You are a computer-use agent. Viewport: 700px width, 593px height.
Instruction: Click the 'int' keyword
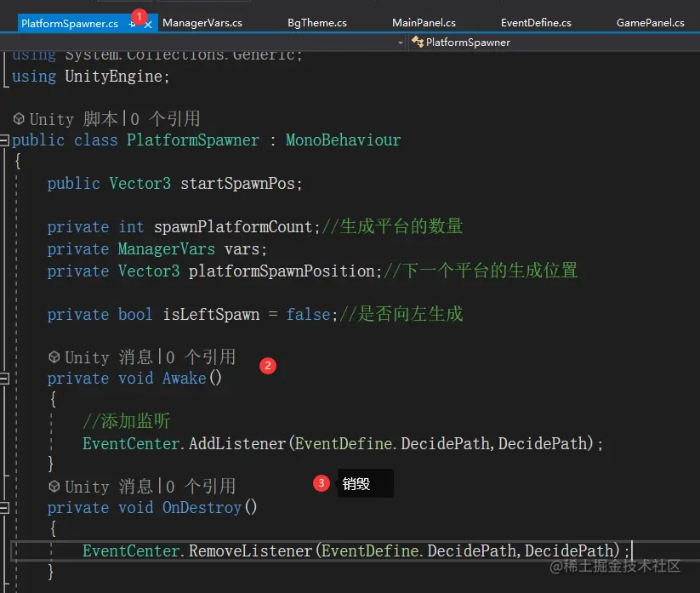click(x=131, y=227)
